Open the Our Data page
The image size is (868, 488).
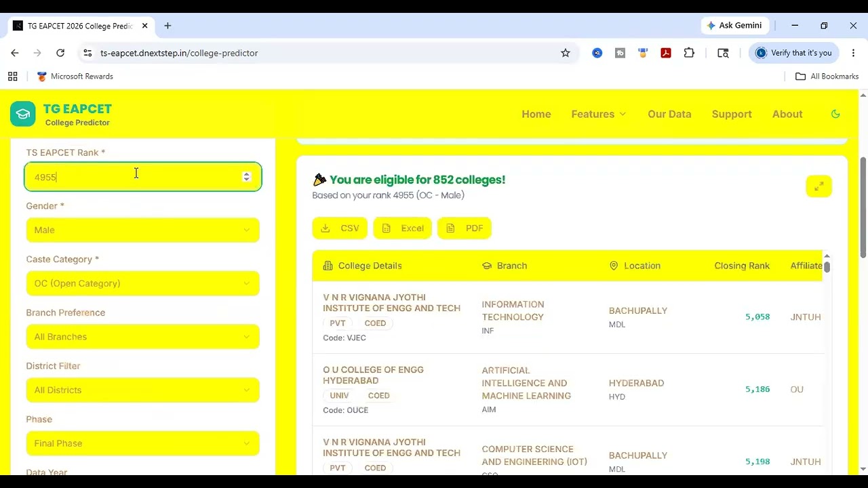click(x=669, y=114)
